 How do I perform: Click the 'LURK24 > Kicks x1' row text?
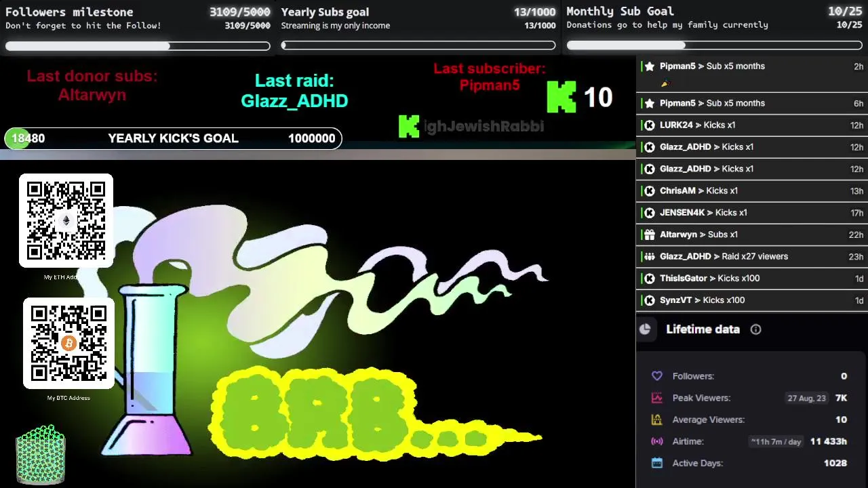pos(697,125)
